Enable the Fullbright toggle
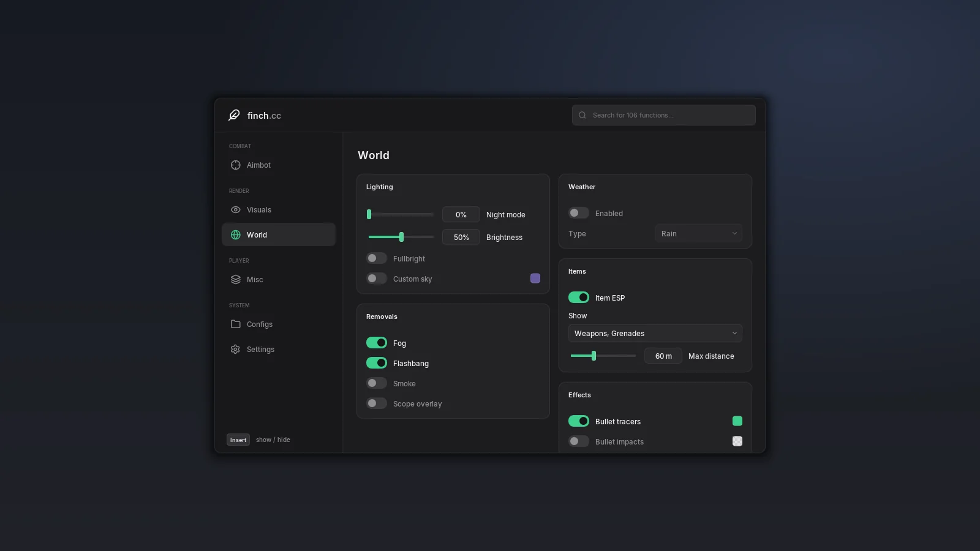This screenshot has height=551, width=980. click(x=377, y=258)
